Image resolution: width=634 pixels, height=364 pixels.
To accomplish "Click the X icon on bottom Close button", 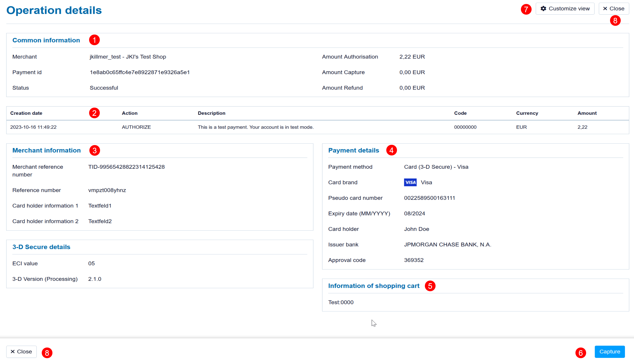I will point(13,352).
